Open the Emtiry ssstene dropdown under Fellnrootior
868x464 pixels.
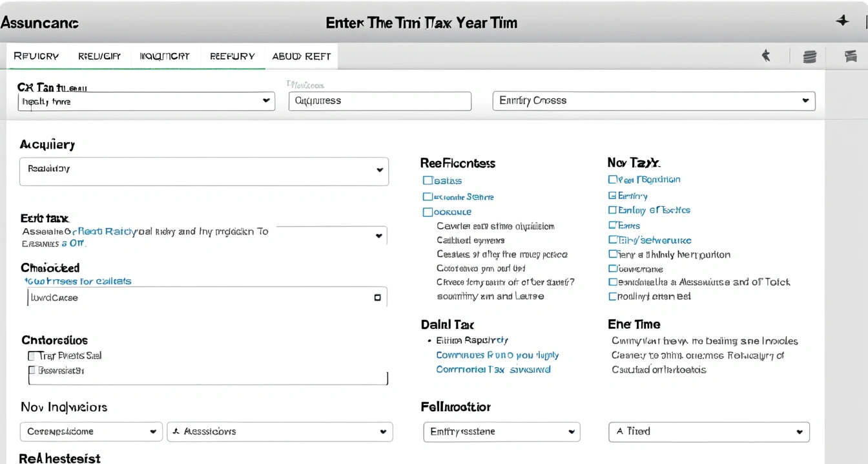click(x=502, y=432)
